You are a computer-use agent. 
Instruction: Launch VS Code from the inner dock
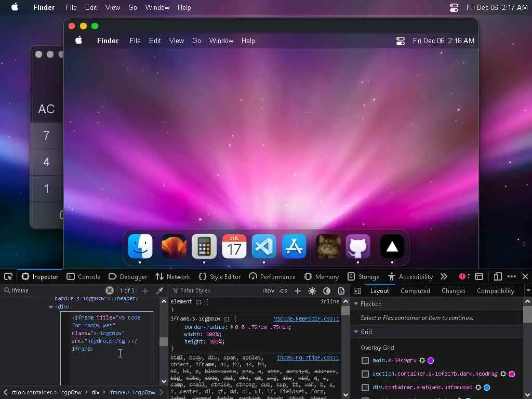pyautogui.click(x=264, y=246)
